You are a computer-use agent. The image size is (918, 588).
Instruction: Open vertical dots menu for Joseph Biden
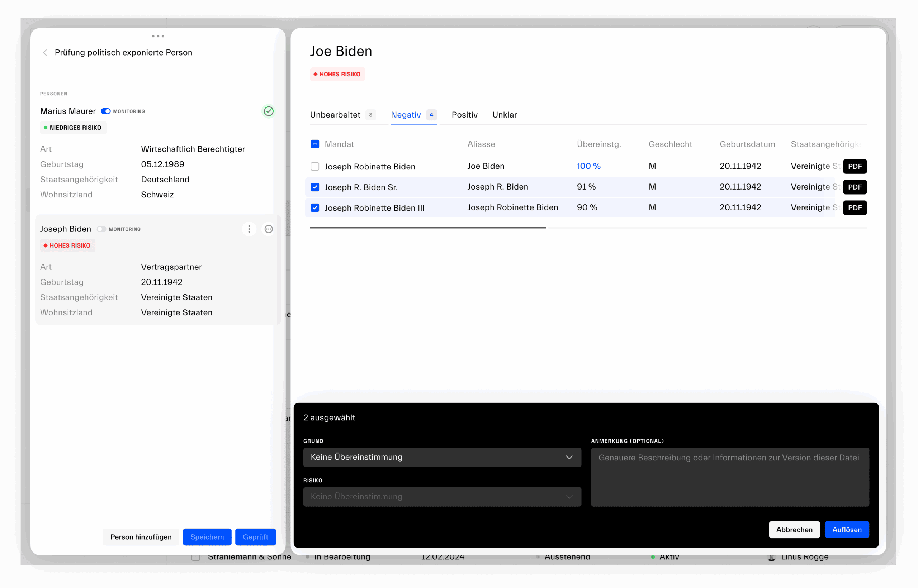tap(249, 229)
